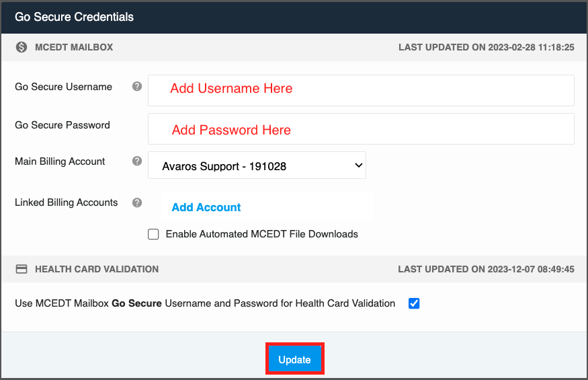Click the MCEDT last updated timestamp
This screenshot has height=380, width=588.
click(x=487, y=47)
